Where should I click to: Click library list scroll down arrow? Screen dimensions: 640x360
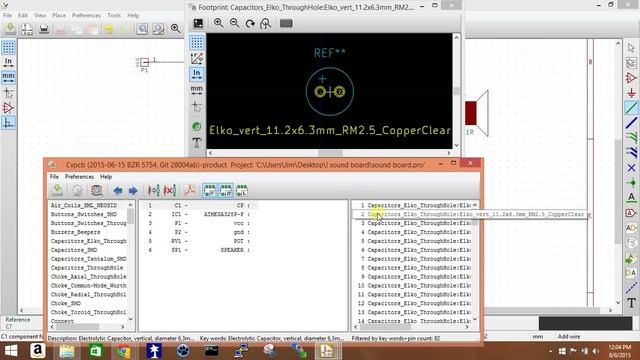pyautogui.click(x=131, y=319)
